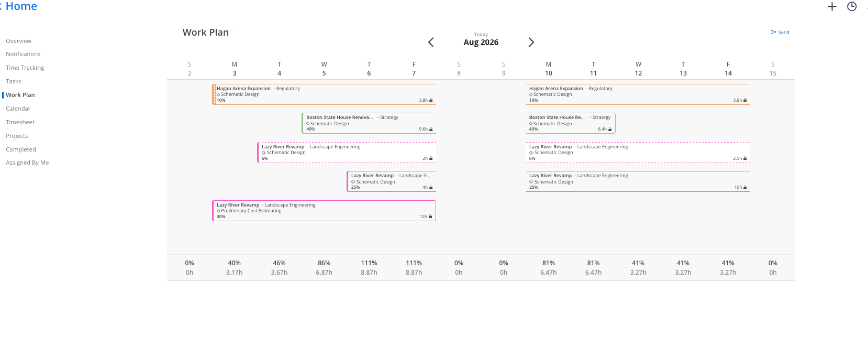
Task: Open the Assigned By Me section
Action: click(27, 163)
